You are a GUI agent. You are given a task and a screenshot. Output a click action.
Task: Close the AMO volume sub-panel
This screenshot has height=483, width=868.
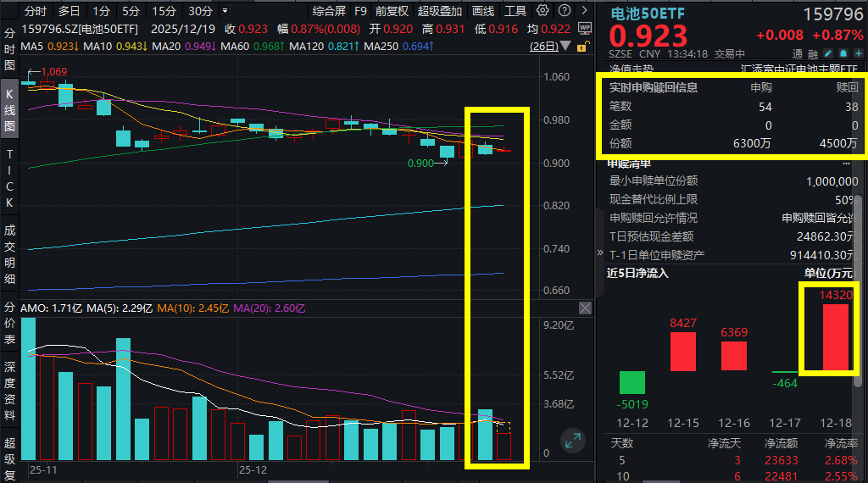pyautogui.click(x=585, y=308)
